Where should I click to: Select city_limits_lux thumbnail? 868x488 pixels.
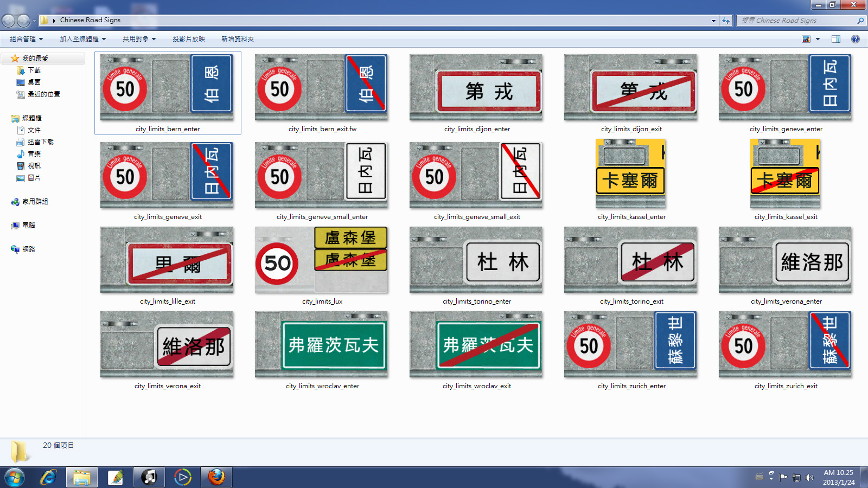point(321,260)
